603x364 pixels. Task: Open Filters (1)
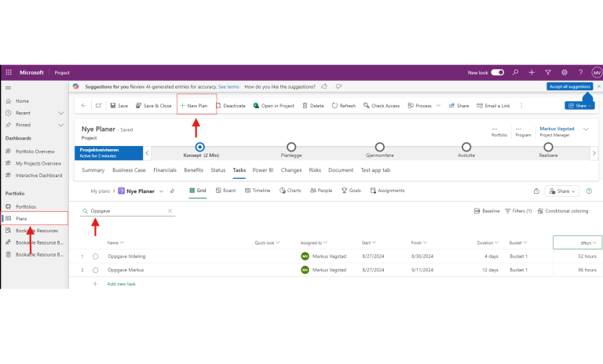click(518, 211)
